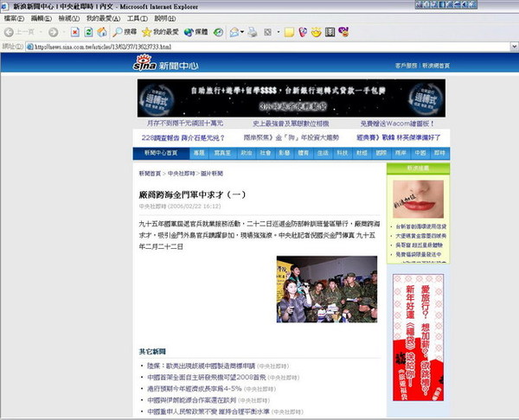Open the 編輯(E) Edit menu

[42, 18]
